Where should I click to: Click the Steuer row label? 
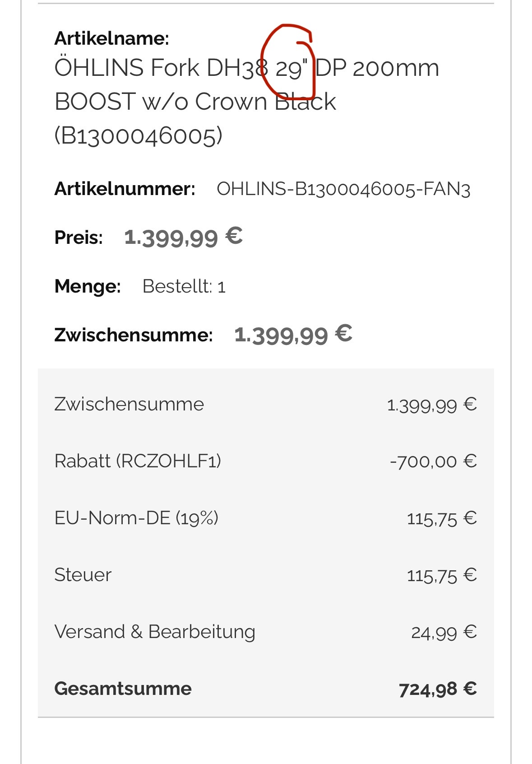pyautogui.click(x=83, y=575)
